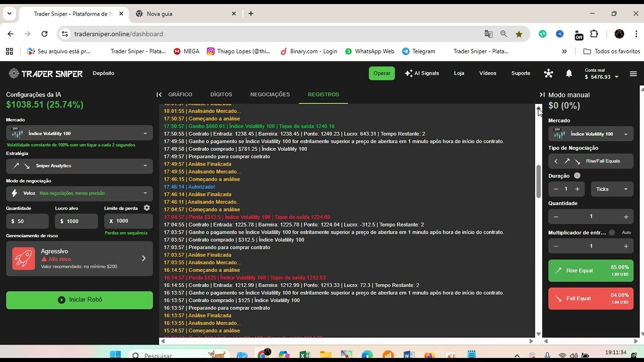The height and width of the screenshot is (362, 644).
Task: Switch to the DÍGITOS tab
Action: point(221,95)
